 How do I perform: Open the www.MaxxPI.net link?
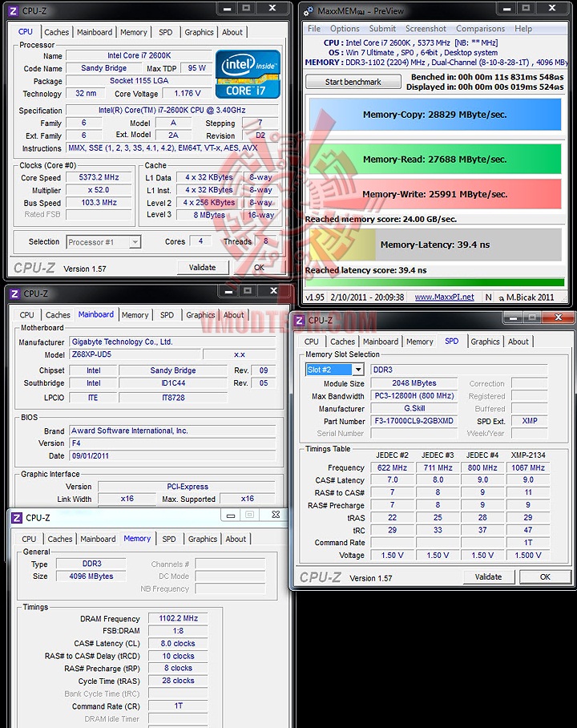[444, 297]
